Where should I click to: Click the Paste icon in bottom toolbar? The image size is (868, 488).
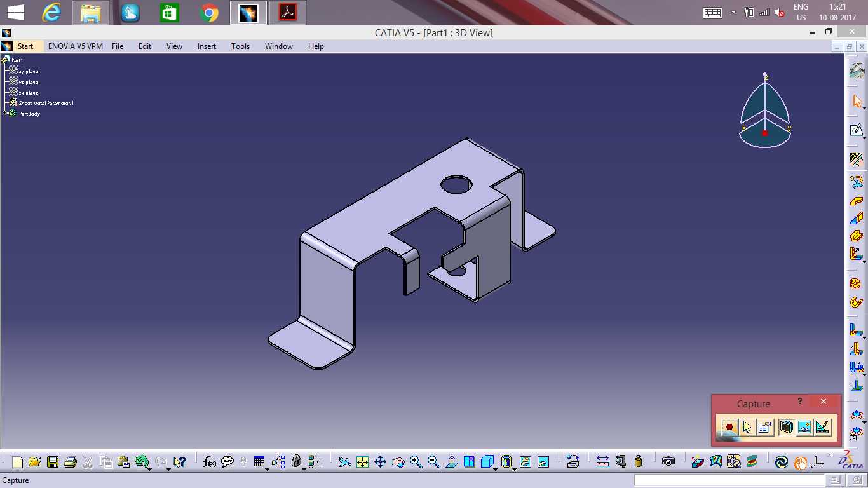click(123, 462)
